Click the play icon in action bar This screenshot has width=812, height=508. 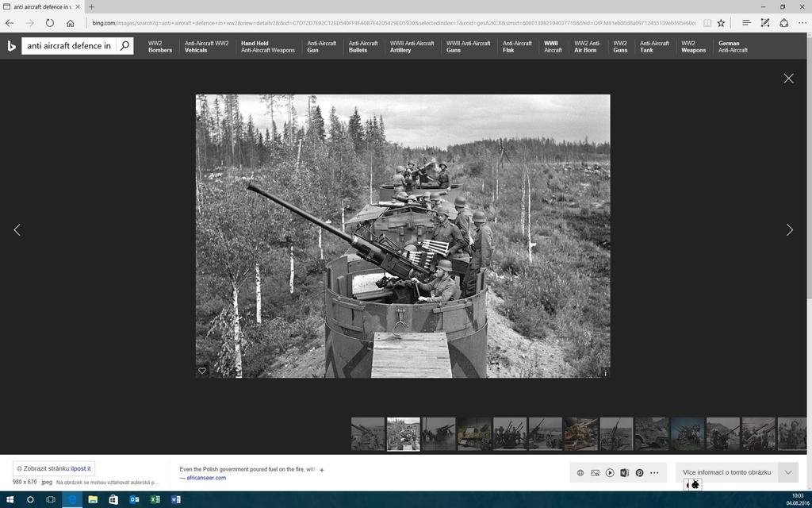[610, 473]
